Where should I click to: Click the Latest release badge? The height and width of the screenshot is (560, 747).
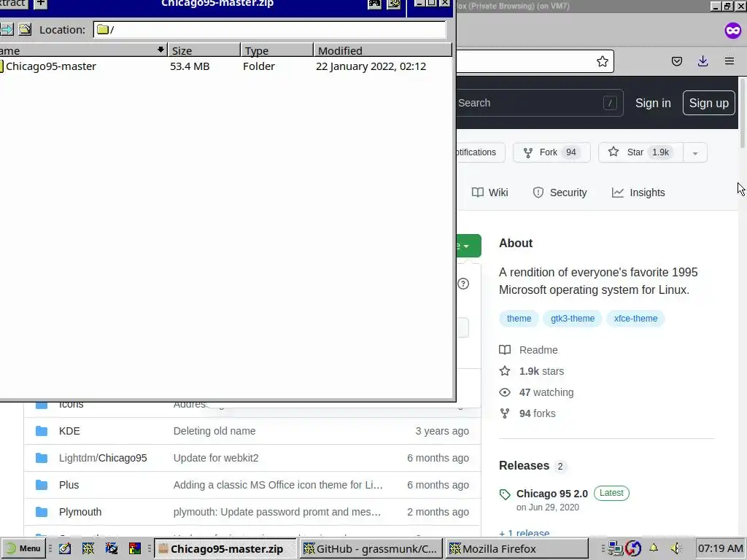(611, 493)
